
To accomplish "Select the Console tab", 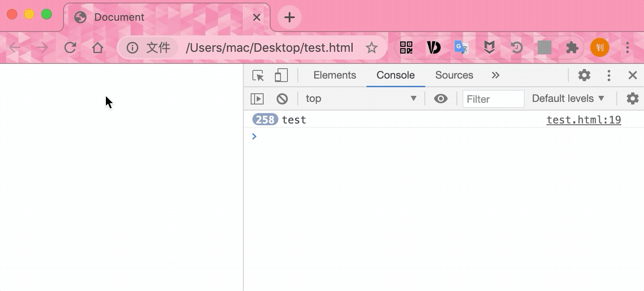I will 395,75.
